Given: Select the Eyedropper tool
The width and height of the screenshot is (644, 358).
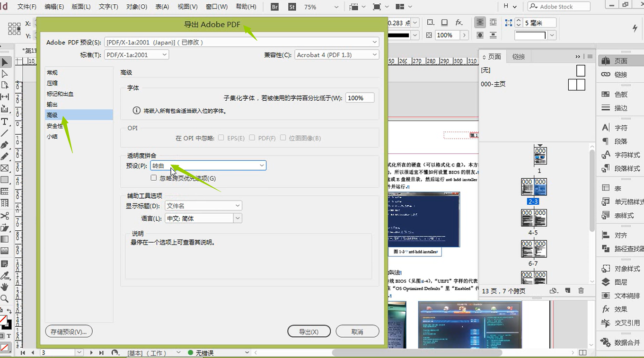Looking at the screenshot, I should (5, 275).
